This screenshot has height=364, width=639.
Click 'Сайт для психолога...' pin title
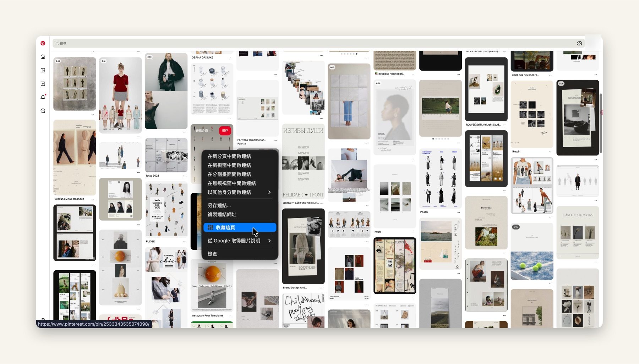coord(525,75)
